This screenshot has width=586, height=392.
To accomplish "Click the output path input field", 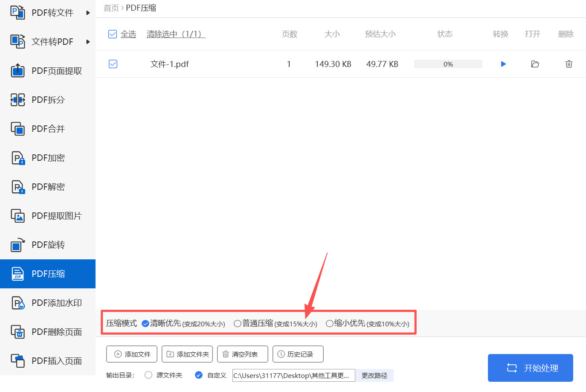I will 293,375.
